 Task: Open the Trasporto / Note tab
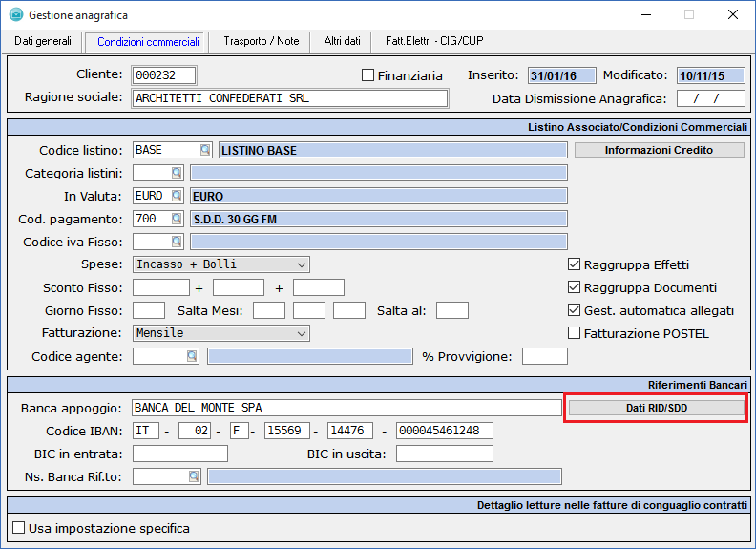pos(262,41)
